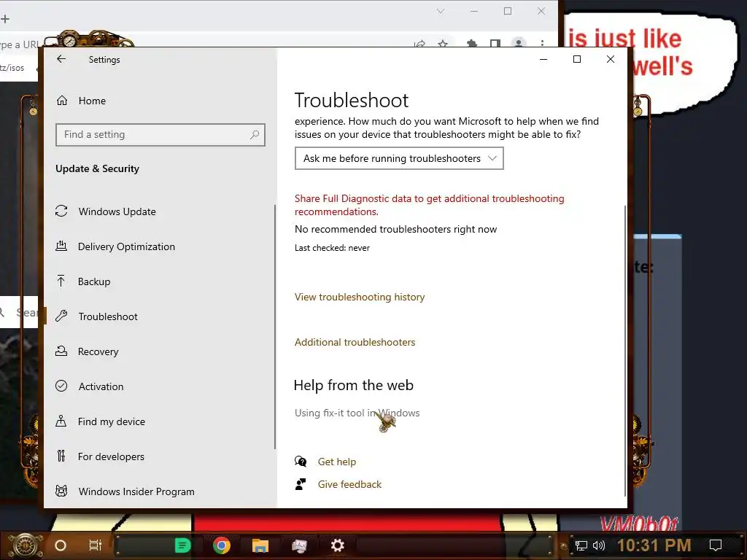Click the Troubleshoot wrench icon

(61, 316)
